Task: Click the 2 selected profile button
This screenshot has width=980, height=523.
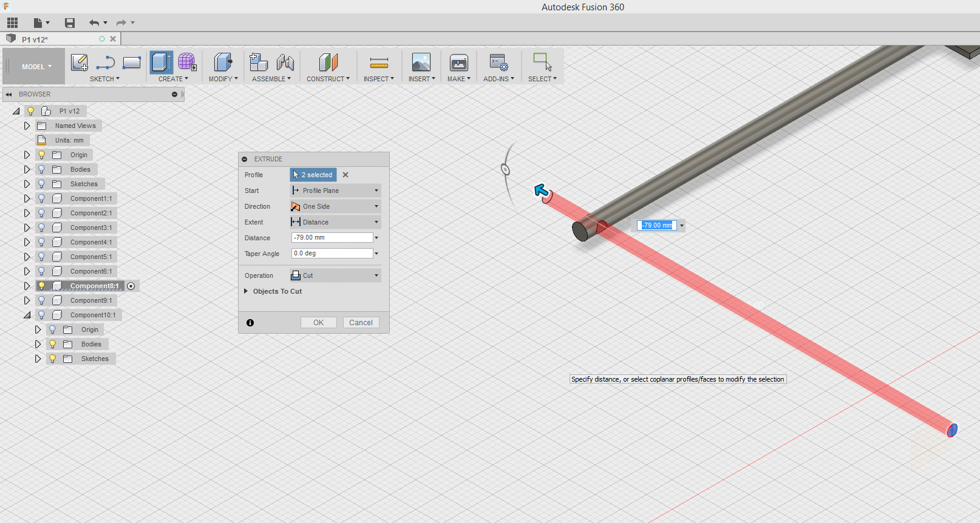Action: pos(313,175)
